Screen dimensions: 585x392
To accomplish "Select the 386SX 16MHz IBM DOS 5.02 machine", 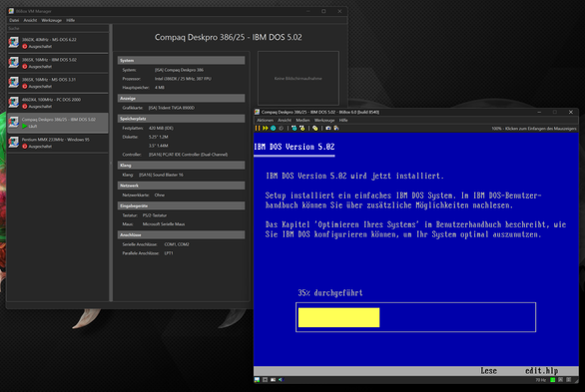I will [58, 63].
